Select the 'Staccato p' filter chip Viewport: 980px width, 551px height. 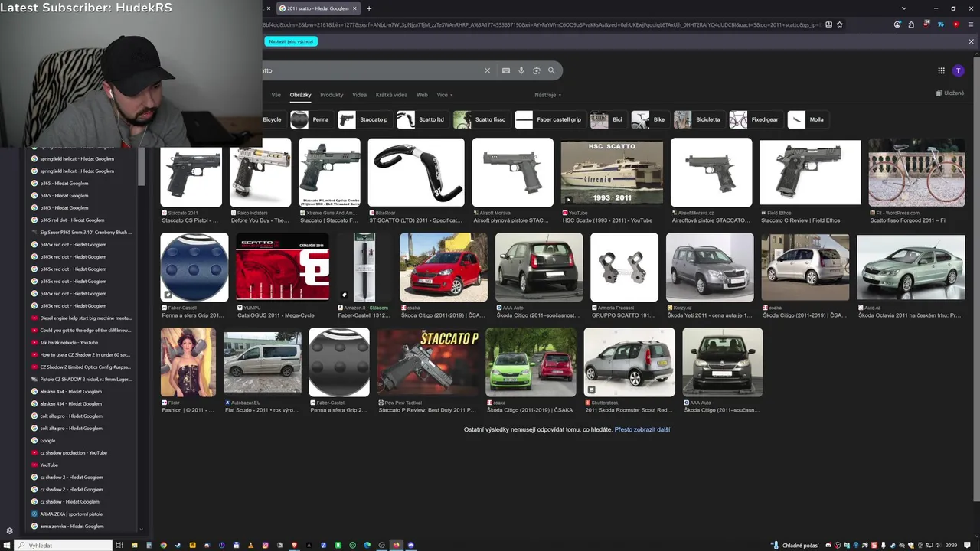[x=364, y=119]
